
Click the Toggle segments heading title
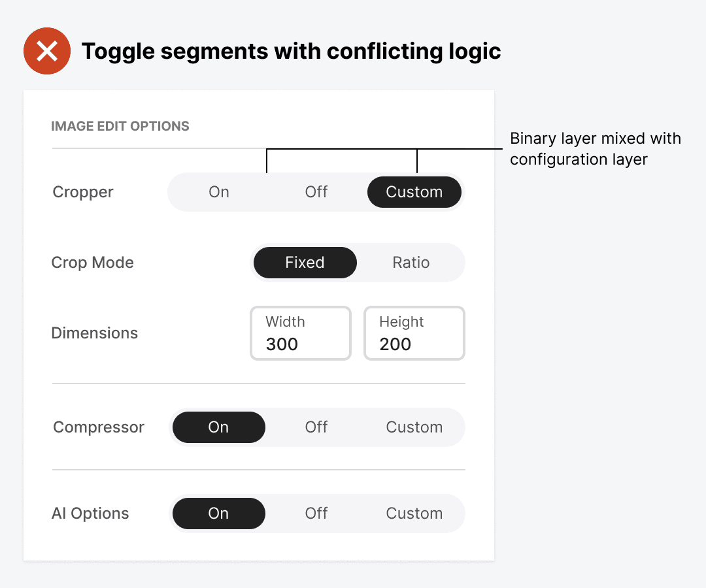pos(291,52)
